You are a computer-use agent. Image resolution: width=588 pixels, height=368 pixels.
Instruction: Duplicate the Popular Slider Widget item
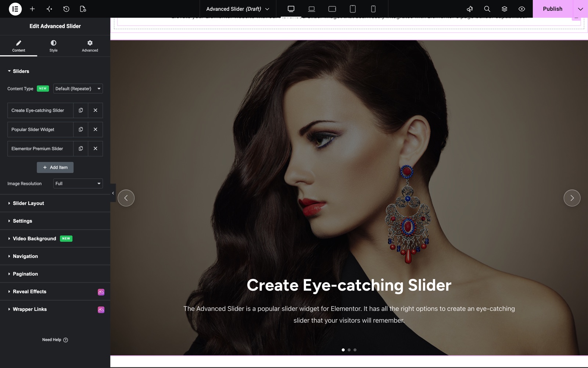(81, 130)
